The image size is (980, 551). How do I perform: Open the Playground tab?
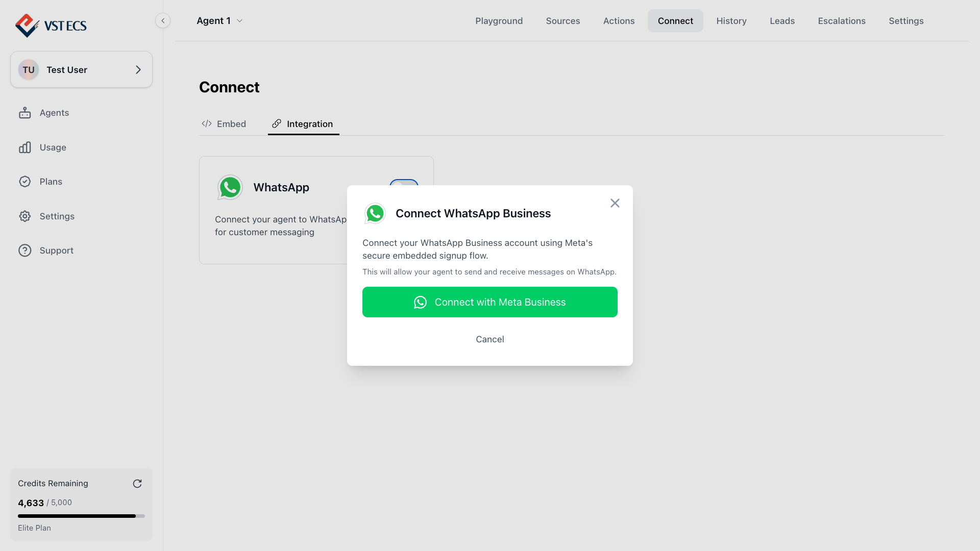coord(499,21)
